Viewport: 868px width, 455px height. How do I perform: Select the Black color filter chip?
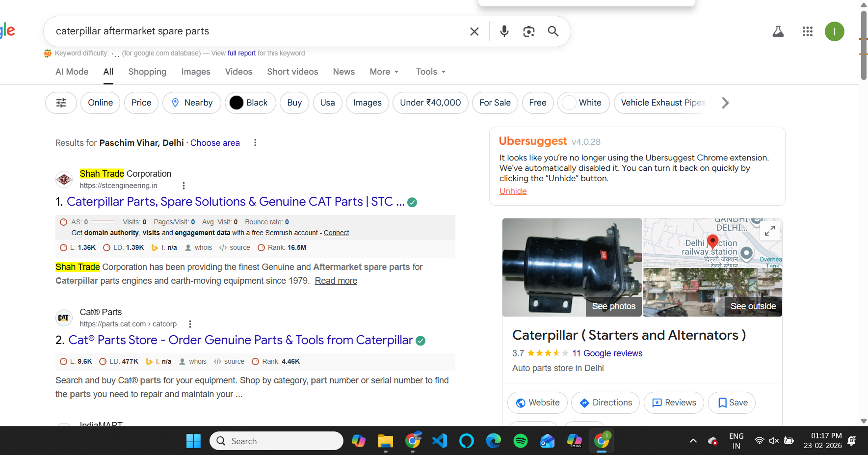[x=250, y=103]
